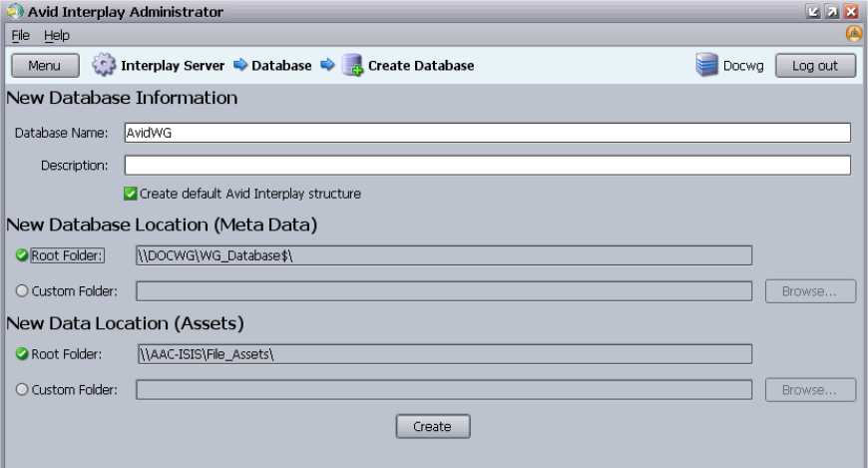Select Custom Folder radio for Assets
Screen dimensions: 868x468
point(21,388)
